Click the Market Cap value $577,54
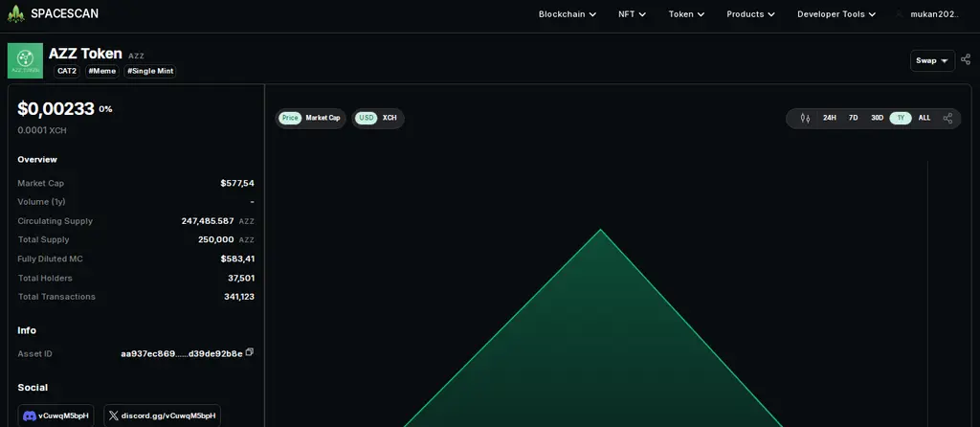 [237, 183]
